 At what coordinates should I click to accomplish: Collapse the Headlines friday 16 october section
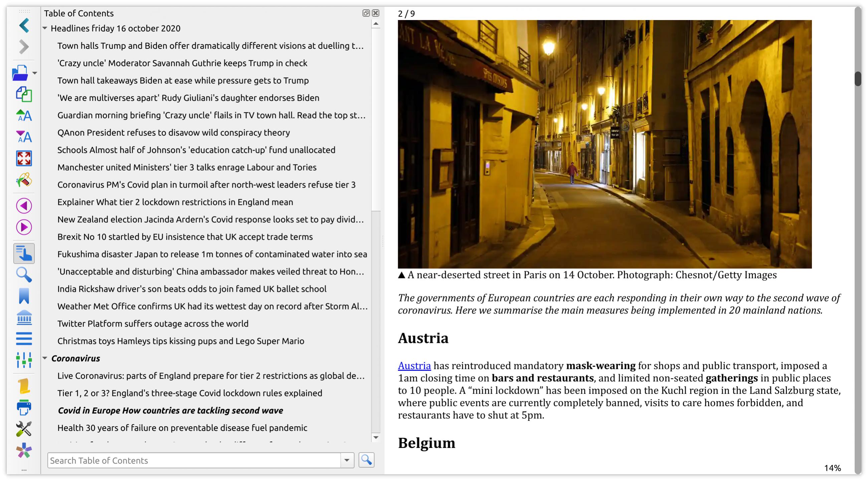pyautogui.click(x=45, y=28)
